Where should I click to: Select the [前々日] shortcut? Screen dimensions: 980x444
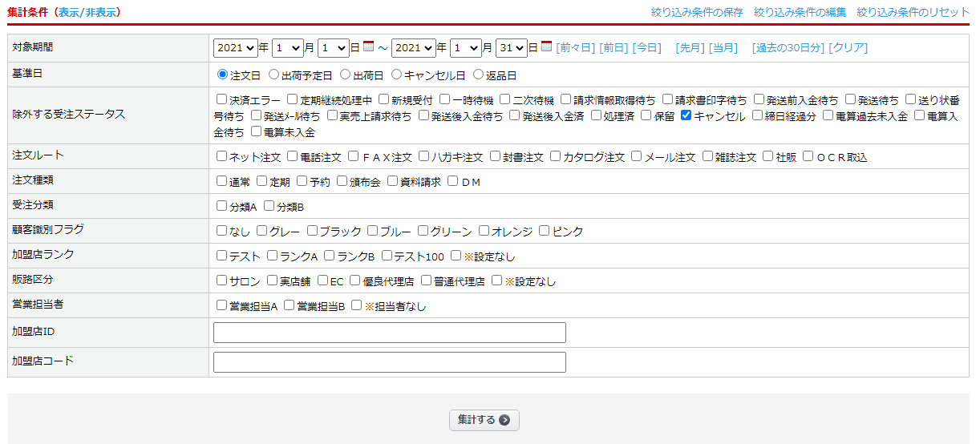tap(576, 48)
